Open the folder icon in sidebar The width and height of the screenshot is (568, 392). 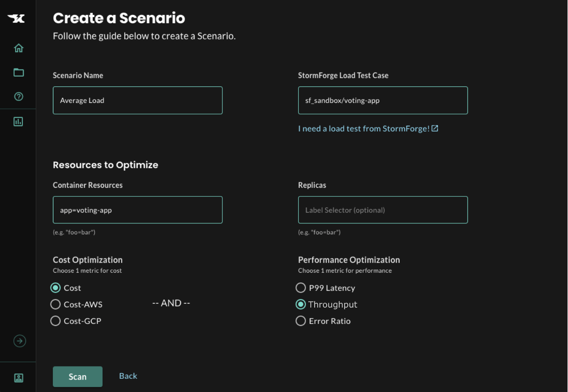(18, 72)
